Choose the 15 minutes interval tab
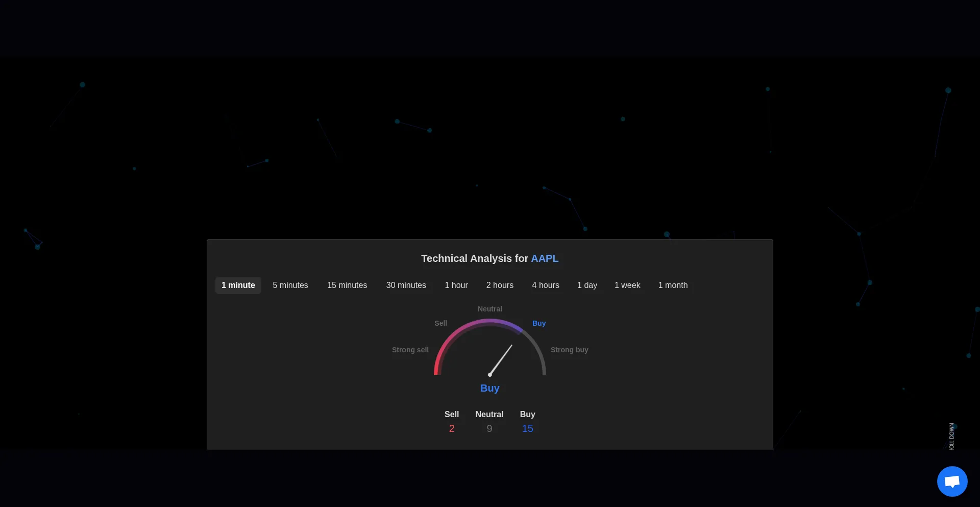 coord(347,285)
